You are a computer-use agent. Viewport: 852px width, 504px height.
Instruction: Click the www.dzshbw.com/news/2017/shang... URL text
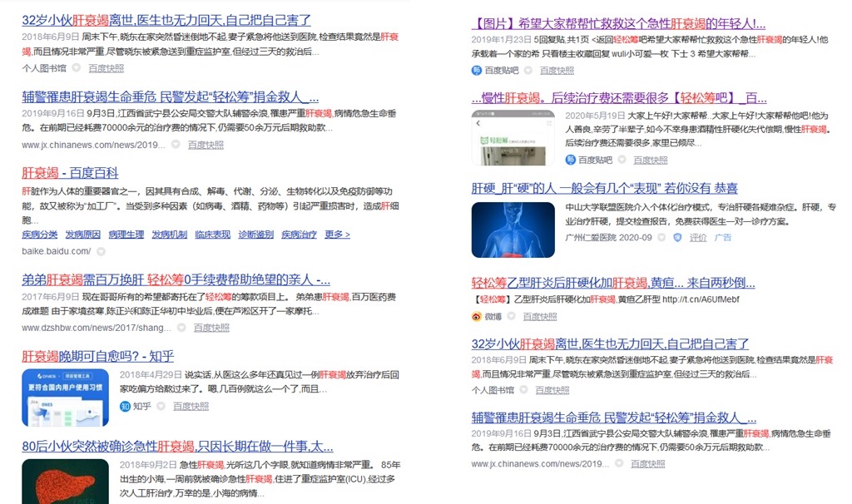97,328
